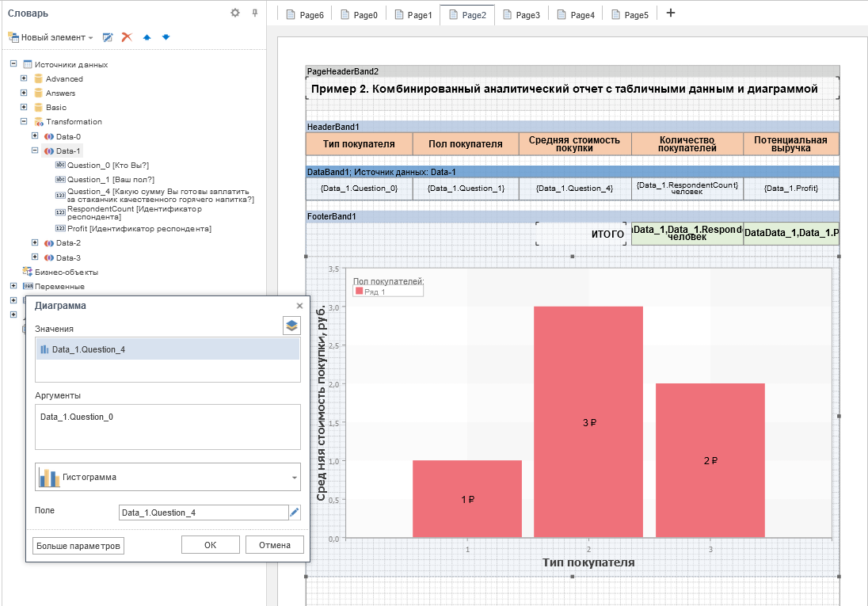Click the pencil icon next to Поле field
Viewport: 868px width, 606px height.
click(295, 513)
